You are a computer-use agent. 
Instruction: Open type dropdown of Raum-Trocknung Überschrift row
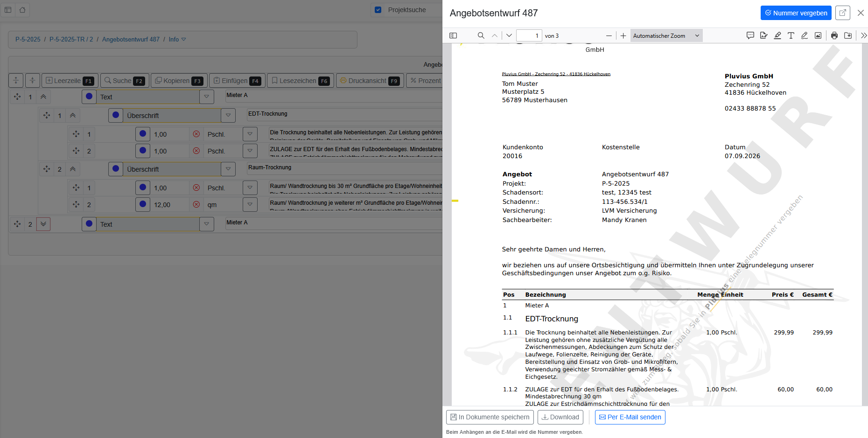(x=228, y=169)
